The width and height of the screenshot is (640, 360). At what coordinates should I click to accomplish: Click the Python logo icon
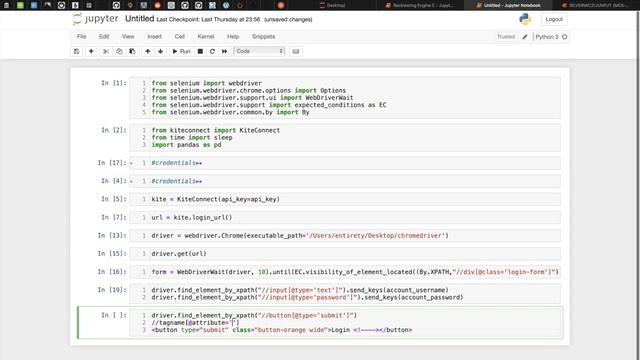[525, 19]
